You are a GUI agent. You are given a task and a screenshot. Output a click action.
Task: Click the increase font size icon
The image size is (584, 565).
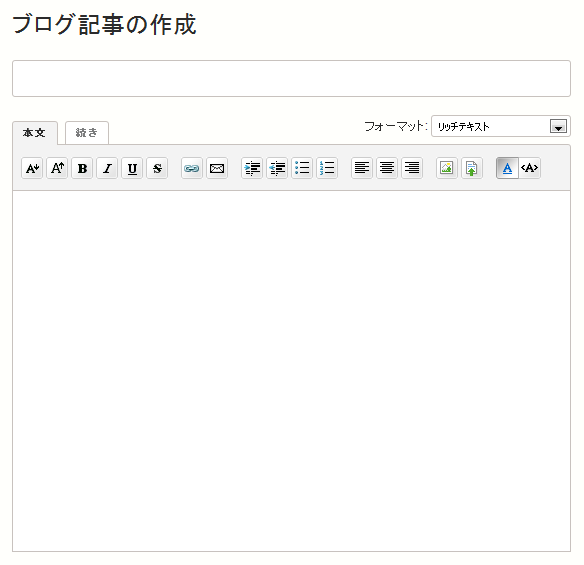(57, 168)
